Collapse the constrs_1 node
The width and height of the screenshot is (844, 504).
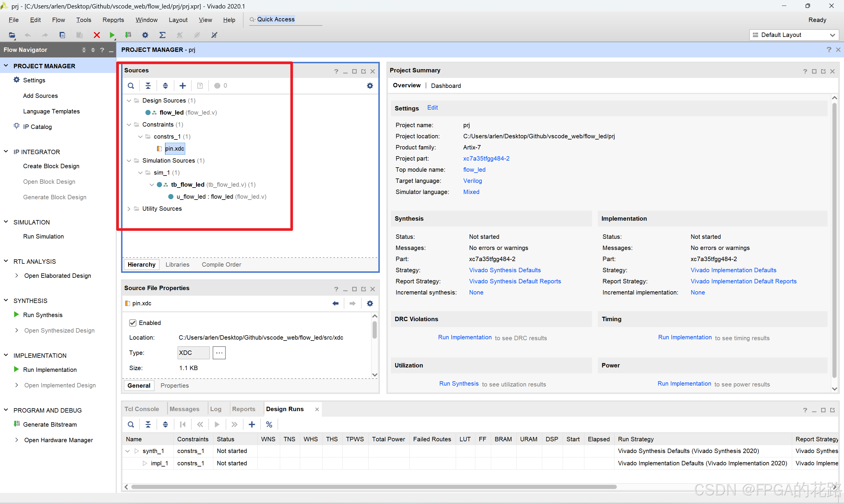tap(140, 137)
